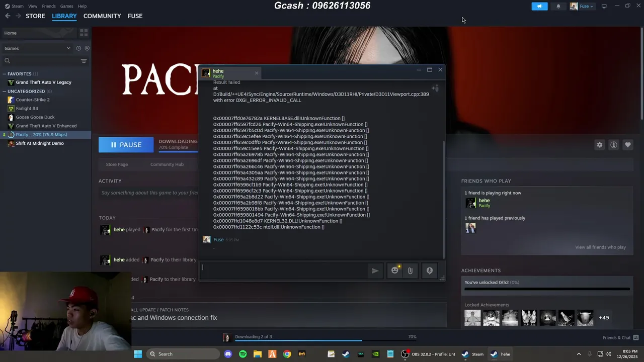Open Google Chrome from the taskbar
The image size is (644, 362).
pos(287,354)
